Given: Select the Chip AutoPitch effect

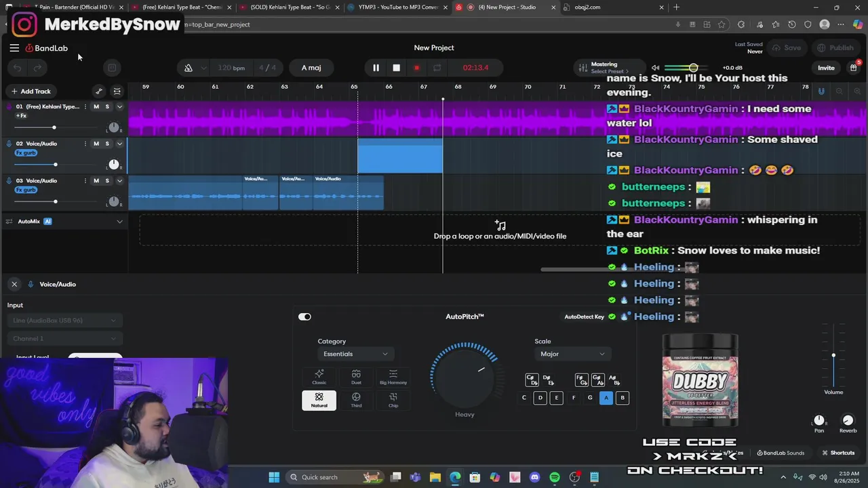Looking at the screenshot, I should [x=393, y=400].
